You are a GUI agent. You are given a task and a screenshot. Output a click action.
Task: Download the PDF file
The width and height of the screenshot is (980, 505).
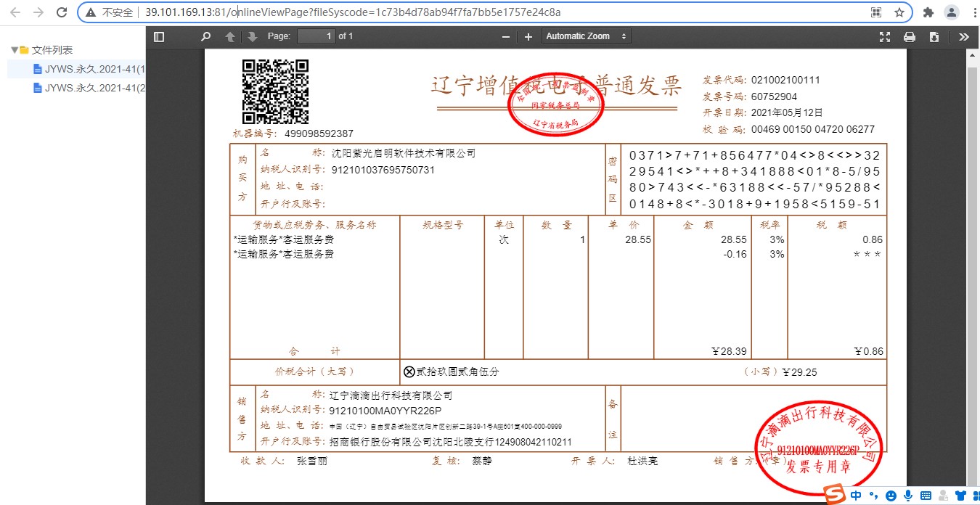pos(934,36)
